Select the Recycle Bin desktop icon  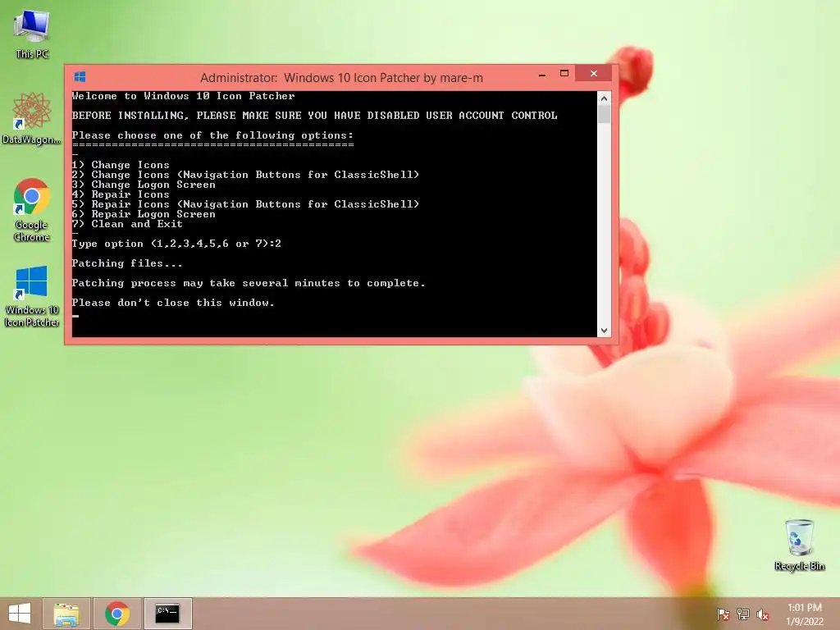tap(799, 545)
